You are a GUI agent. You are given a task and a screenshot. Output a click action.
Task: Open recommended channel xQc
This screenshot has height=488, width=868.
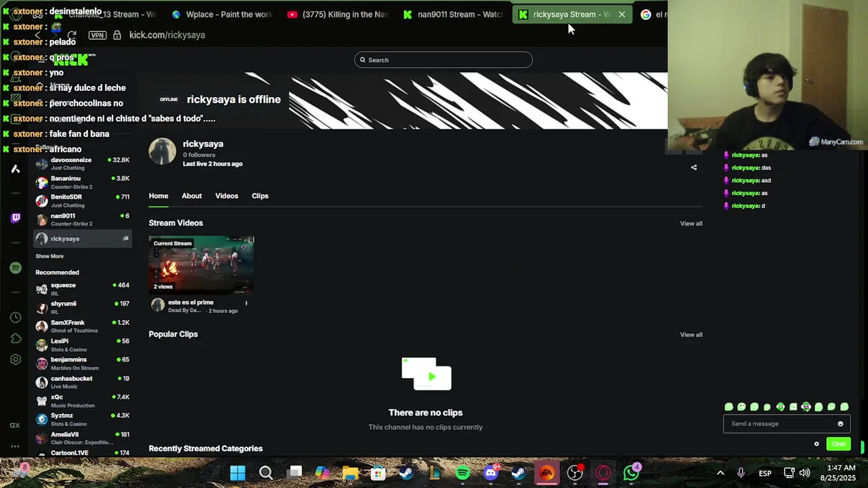pyautogui.click(x=82, y=401)
